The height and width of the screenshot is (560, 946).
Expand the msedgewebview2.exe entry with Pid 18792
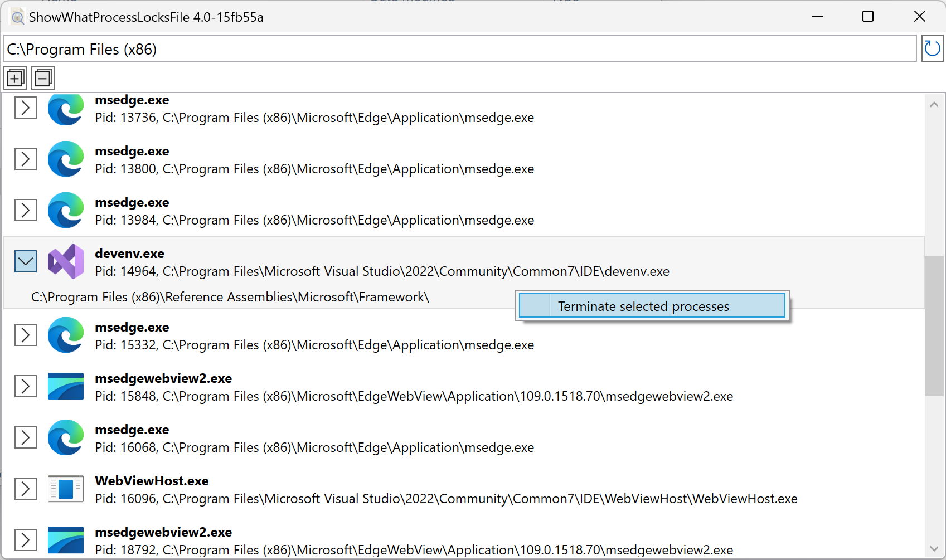coord(26,540)
